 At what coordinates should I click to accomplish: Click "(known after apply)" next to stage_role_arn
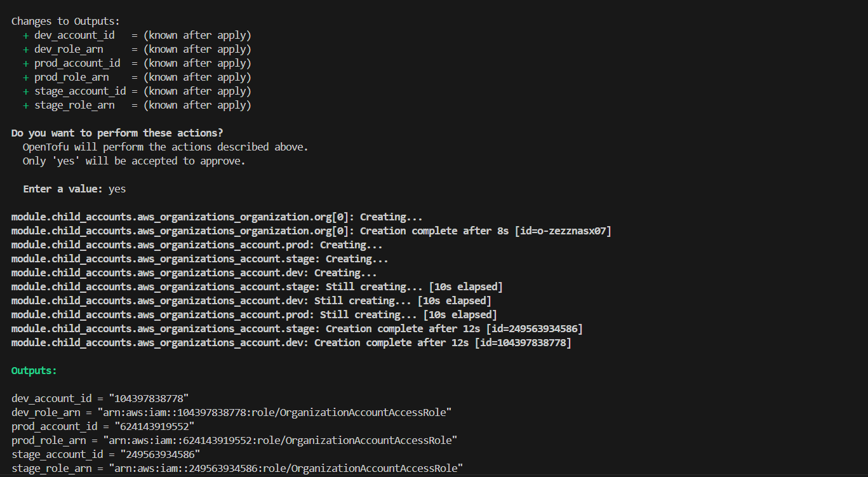(197, 105)
